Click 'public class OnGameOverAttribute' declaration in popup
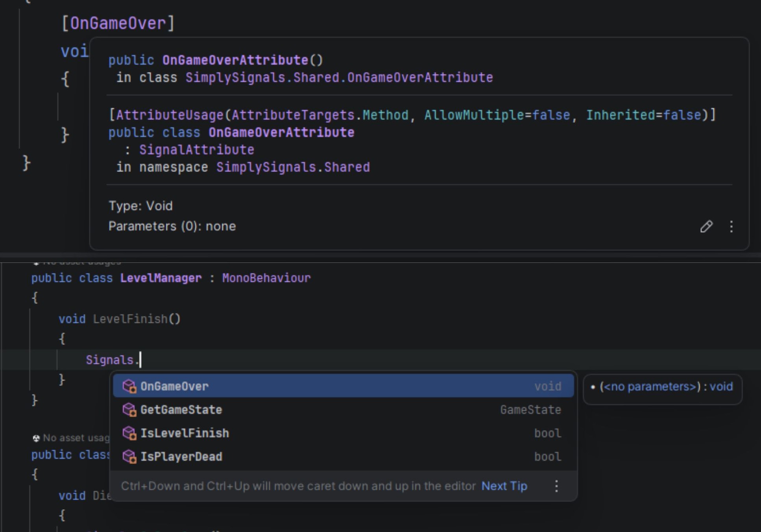This screenshot has width=761, height=532. coord(231,133)
